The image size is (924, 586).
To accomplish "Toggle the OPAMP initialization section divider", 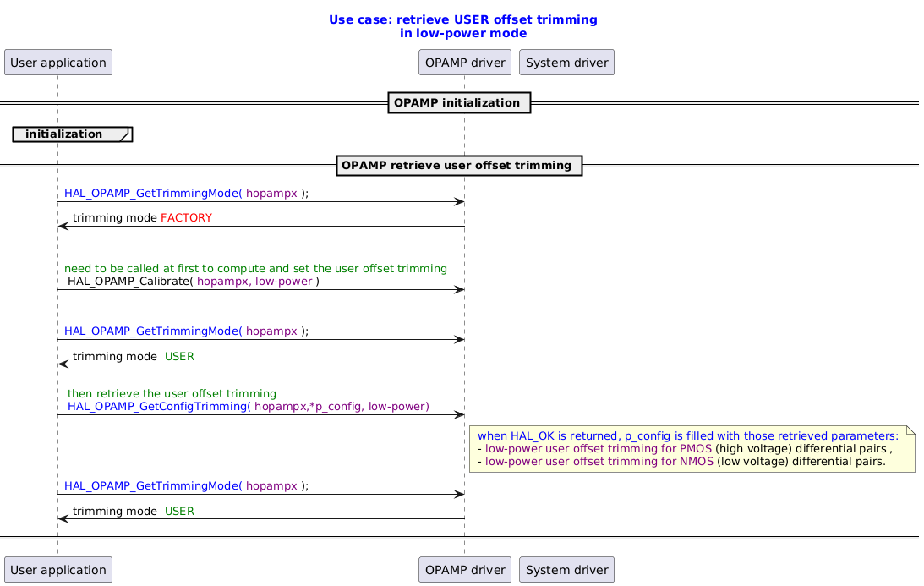I will [x=459, y=102].
